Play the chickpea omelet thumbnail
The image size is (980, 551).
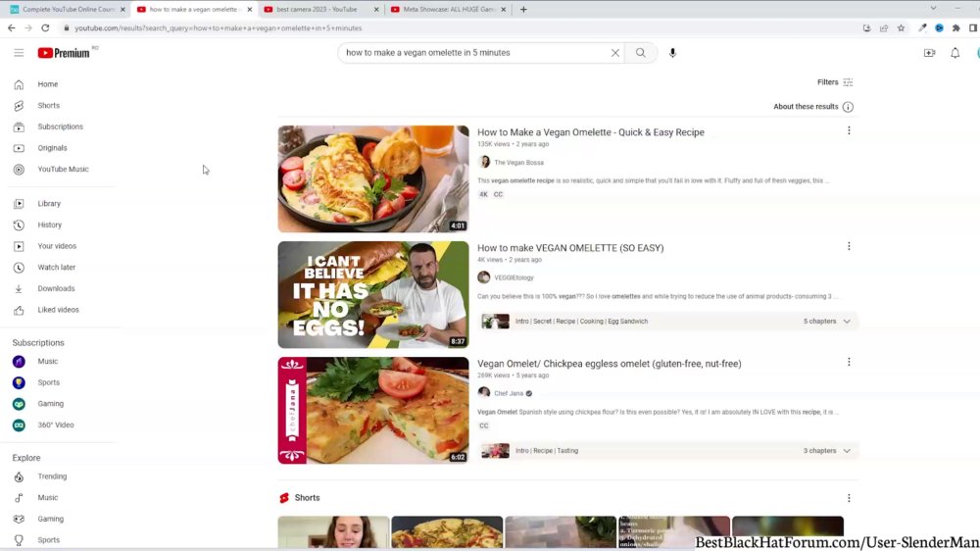(x=373, y=410)
